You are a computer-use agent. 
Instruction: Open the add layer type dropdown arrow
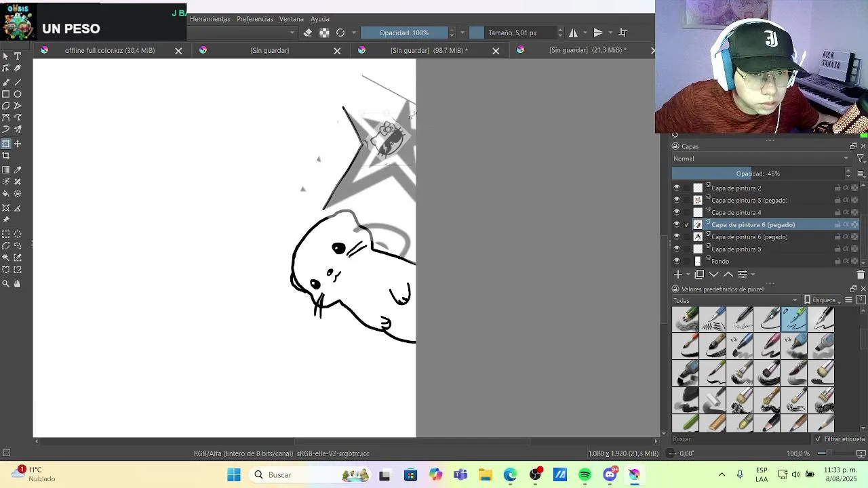coord(688,274)
